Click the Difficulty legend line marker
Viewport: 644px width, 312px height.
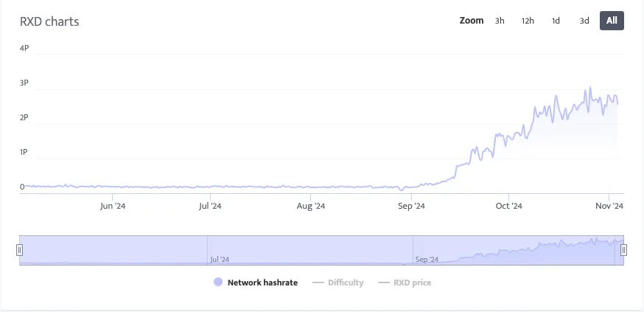(x=318, y=282)
